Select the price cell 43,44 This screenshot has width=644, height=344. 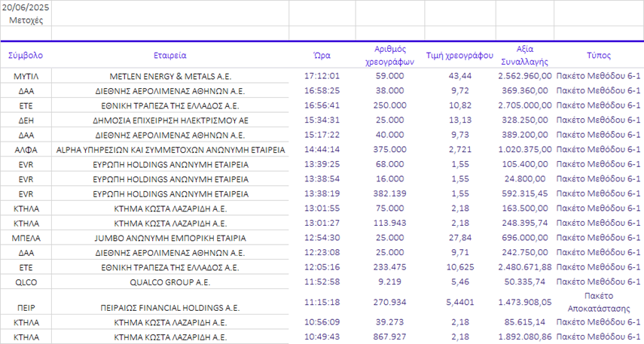[x=459, y=76]
